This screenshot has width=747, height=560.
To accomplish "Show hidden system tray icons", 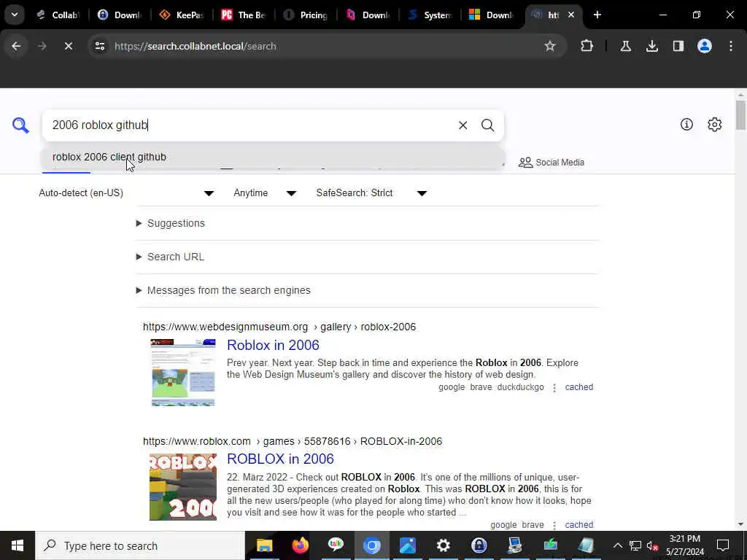I will (617, 545).
